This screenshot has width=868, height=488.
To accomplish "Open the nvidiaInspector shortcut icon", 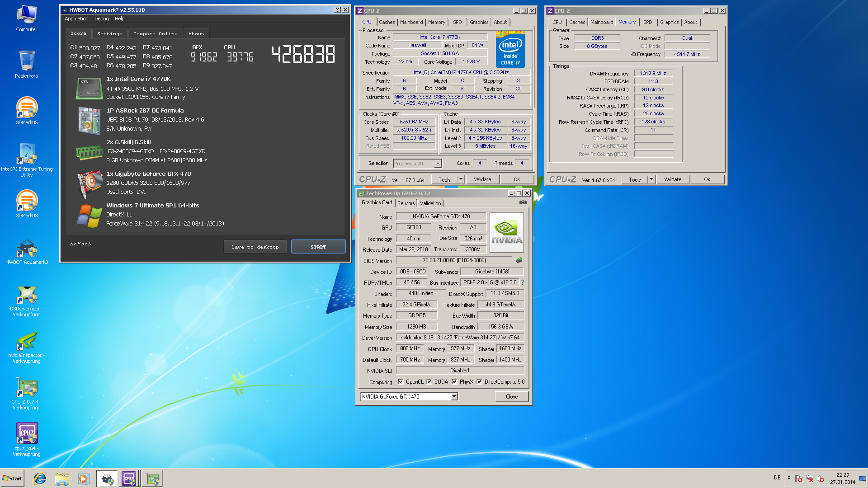I will click(27, 347).
